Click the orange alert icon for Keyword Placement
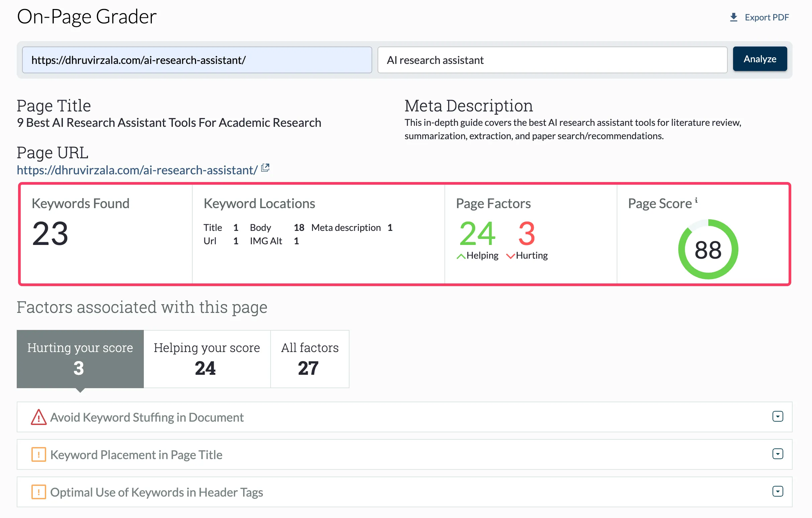 pos(39,454)
